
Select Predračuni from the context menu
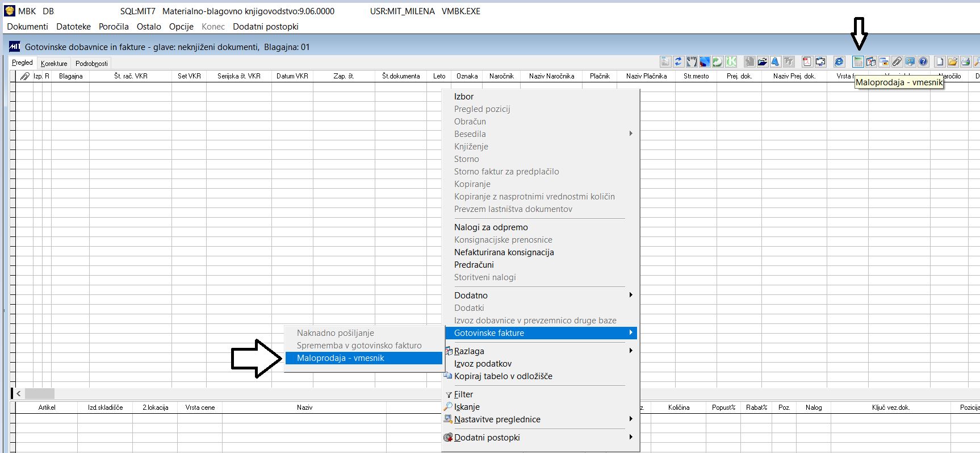(x=541, y=265)
